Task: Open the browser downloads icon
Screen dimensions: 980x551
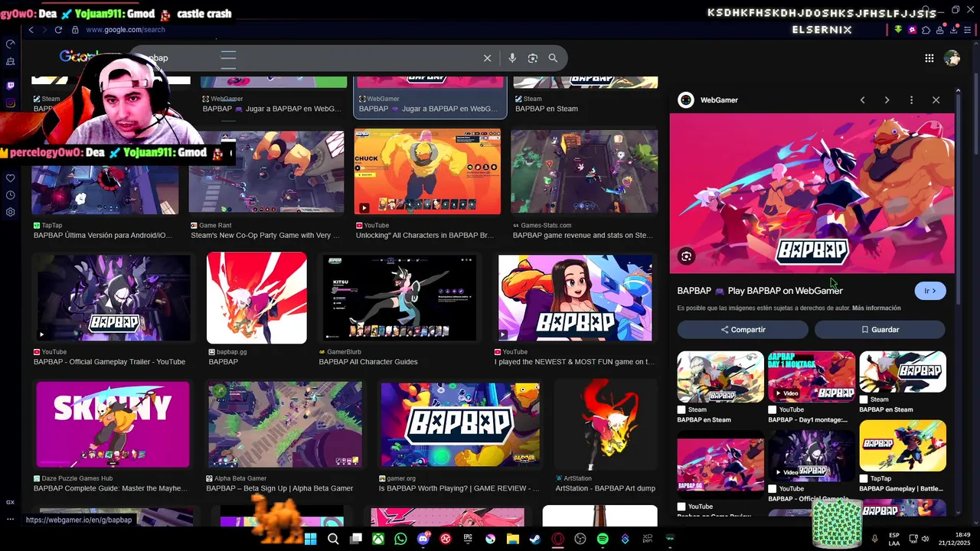Action: pyautogui.click(x=953, y=30)
